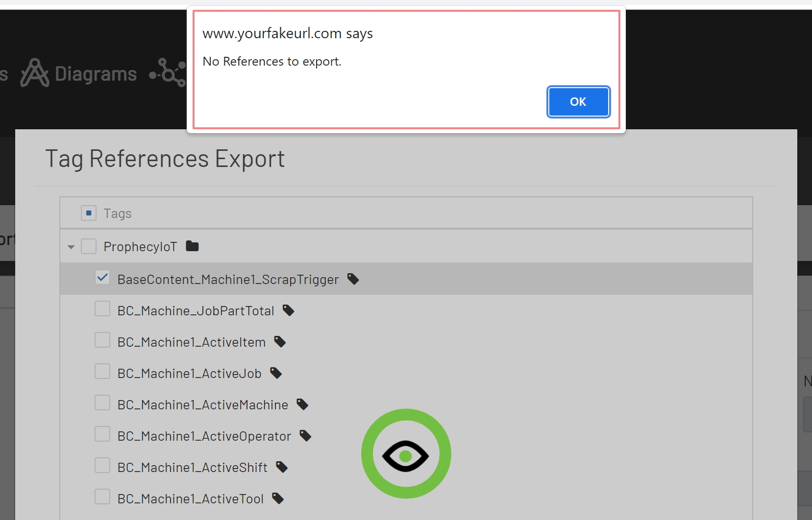Enable the BC_Machine1_ActiveOperator checkbox

pos(102,434)
